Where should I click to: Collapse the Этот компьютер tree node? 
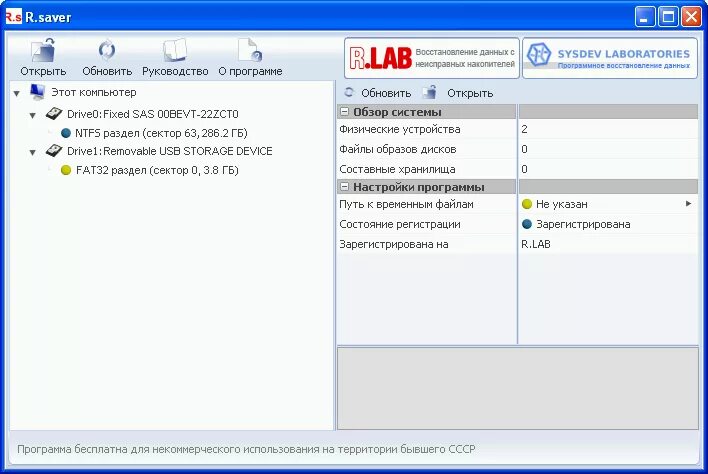17,93
